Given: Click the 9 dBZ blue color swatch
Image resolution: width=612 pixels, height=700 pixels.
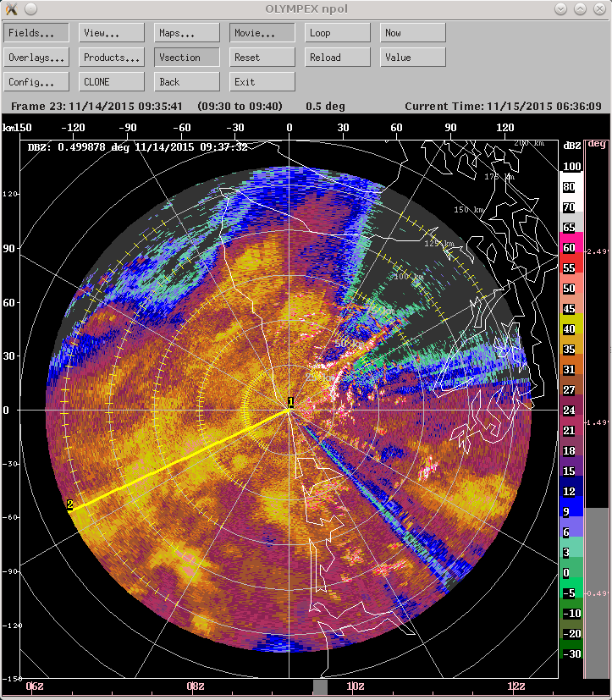Looking at the screenshot, I should (x=571, y=507).
